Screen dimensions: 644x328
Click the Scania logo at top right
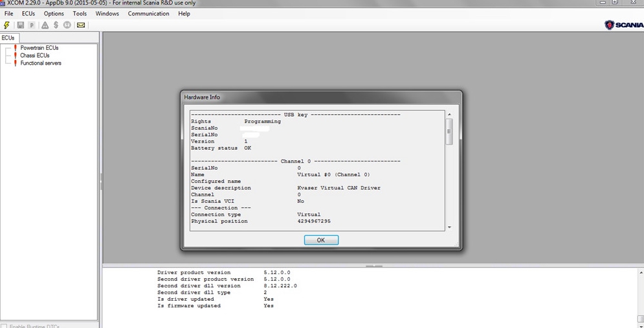pos(624,25)
